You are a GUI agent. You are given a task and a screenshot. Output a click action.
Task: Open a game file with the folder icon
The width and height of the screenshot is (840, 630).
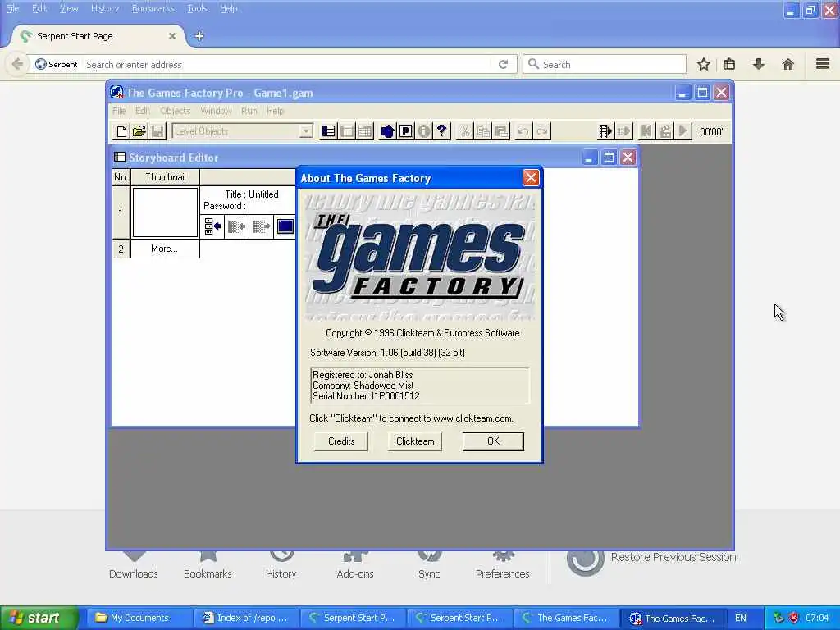click(x=139, y=131)
